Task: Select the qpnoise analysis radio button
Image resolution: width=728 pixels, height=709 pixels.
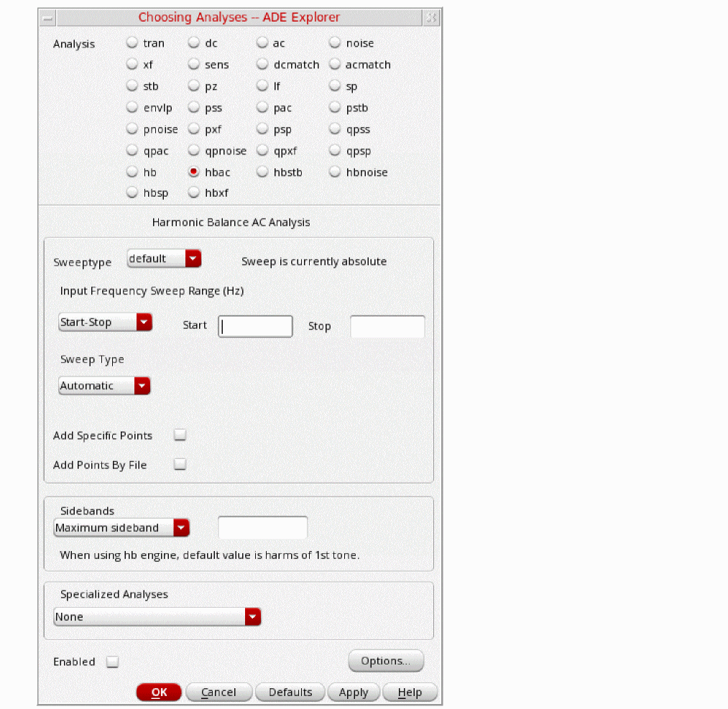Action: [193, 150]
